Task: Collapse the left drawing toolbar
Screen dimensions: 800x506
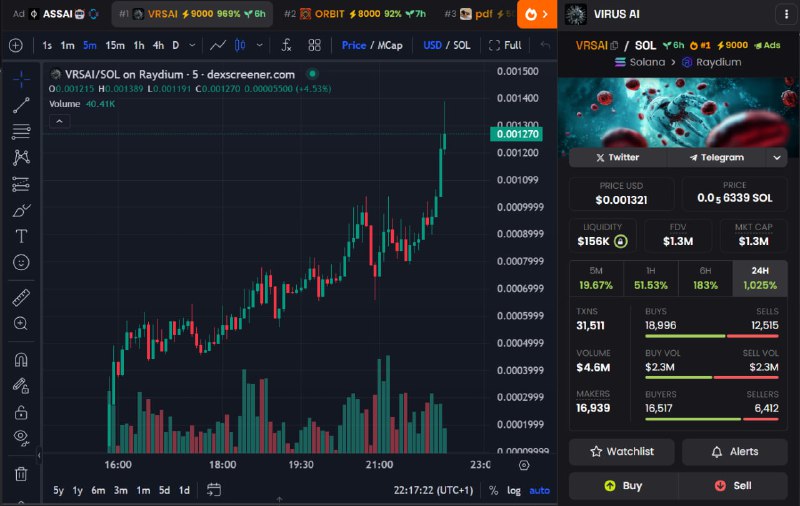Action: [x=39, y=455]
